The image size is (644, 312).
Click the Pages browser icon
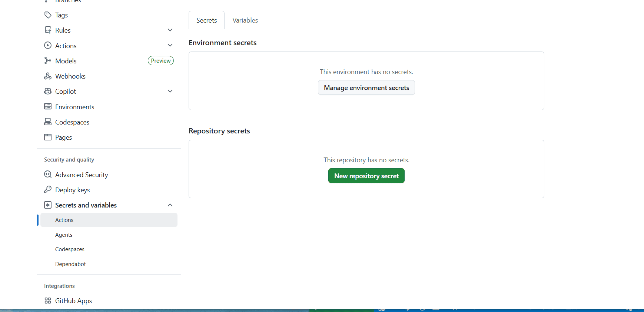coord(48,137)
